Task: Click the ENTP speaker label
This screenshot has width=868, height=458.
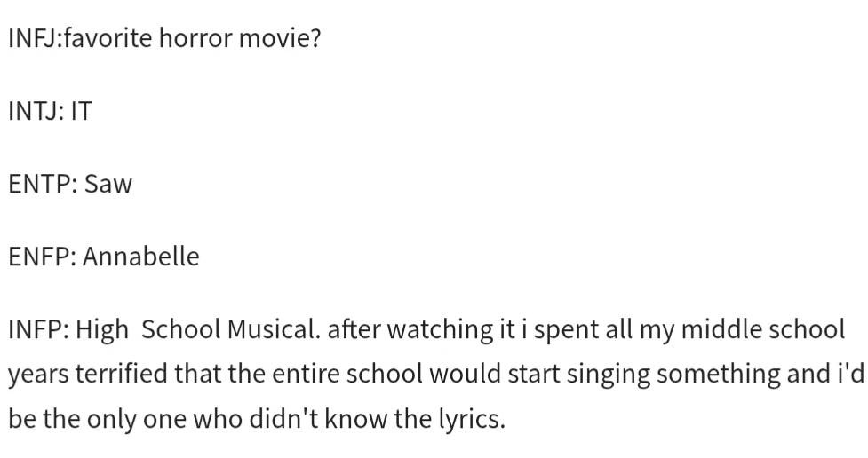Action: pyautogui.click(x=37, y=185)
